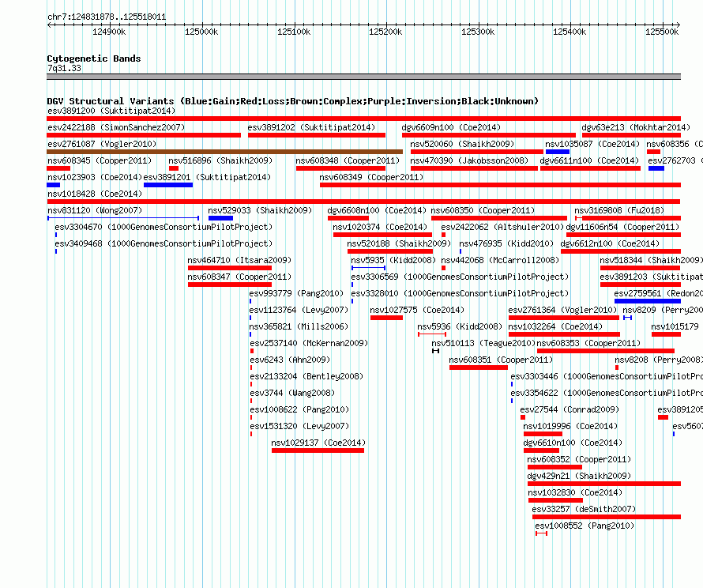This screenshot has height=588, width=703.
Task: Open esv2761364 (Vogler2010) label
Action: pyautogui.click(x=562, y=310)
